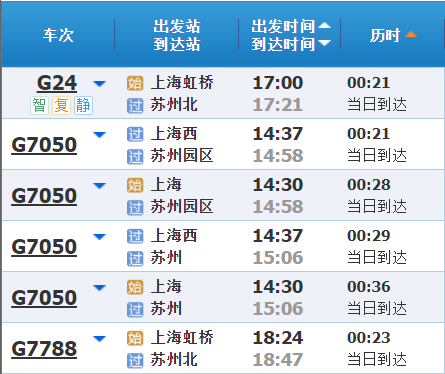Sort descending with 到达时间 down arrow

[324, 43]
